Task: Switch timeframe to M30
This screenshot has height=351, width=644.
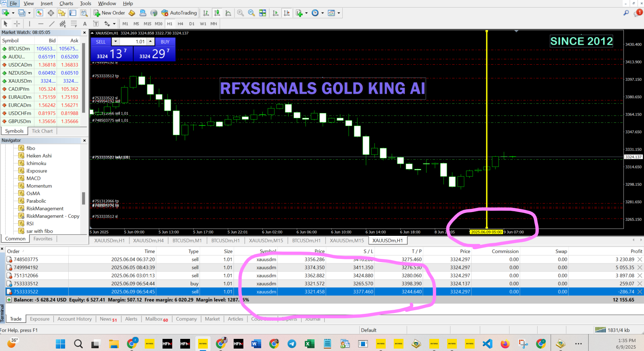Action: (x=158, y=24)
